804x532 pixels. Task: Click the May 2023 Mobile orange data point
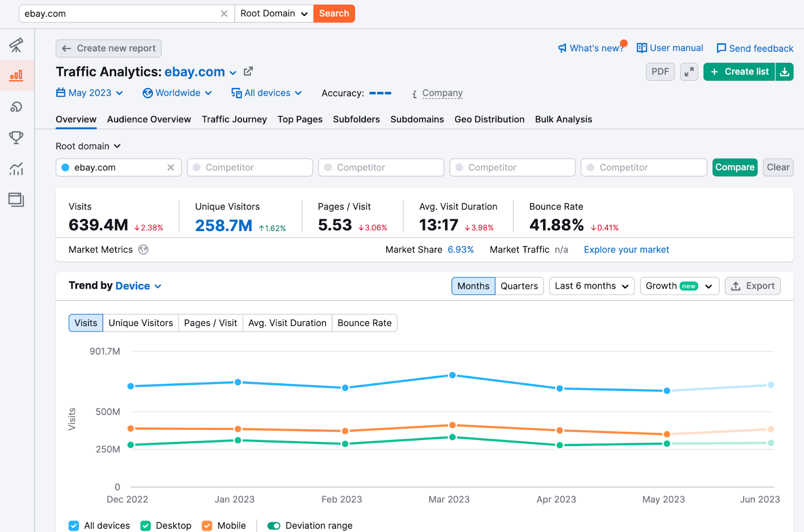point(667,434)
